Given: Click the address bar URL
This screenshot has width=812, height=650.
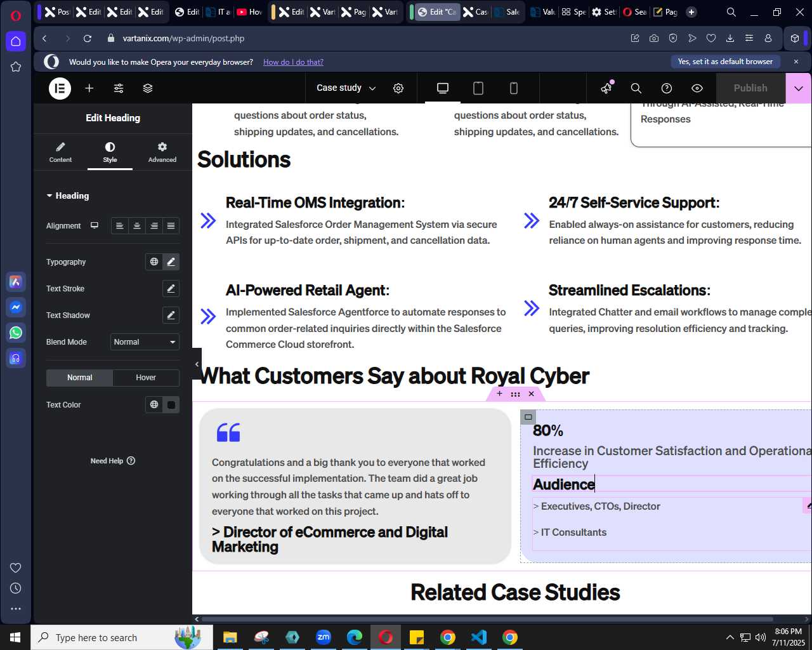Looking at the screenshot, I should pos(183,39).
